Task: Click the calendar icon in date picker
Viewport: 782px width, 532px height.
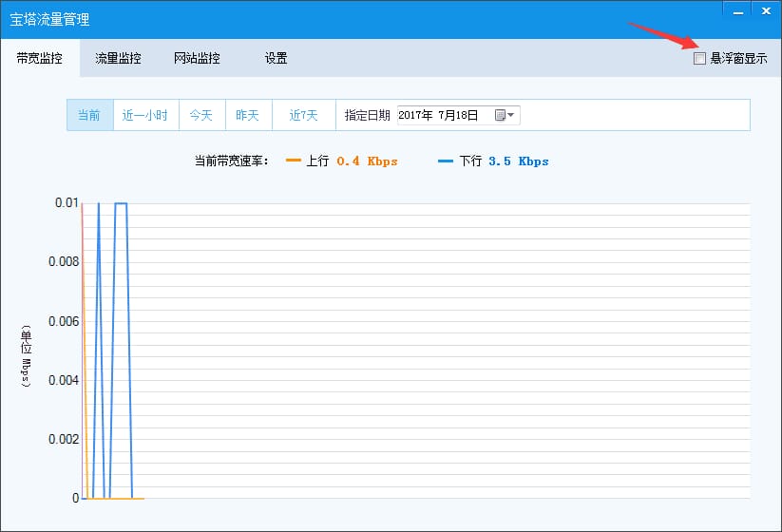Action: (x=500, y=115)
